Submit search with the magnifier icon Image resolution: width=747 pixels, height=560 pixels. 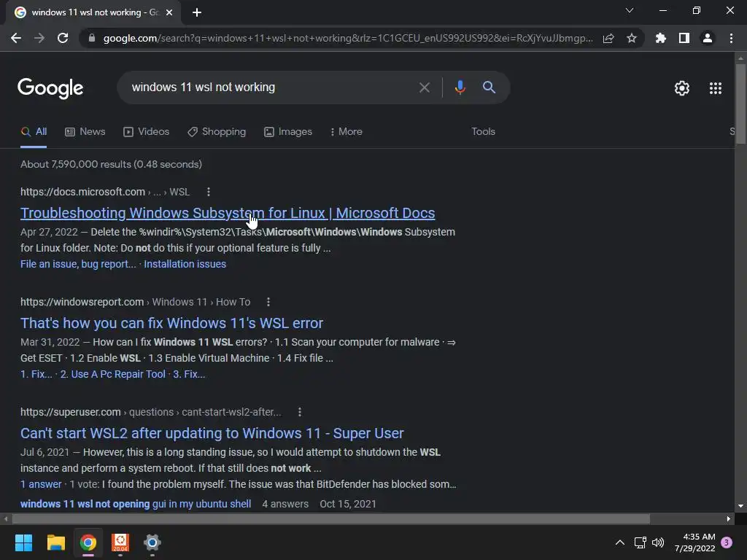coord(489,87)
